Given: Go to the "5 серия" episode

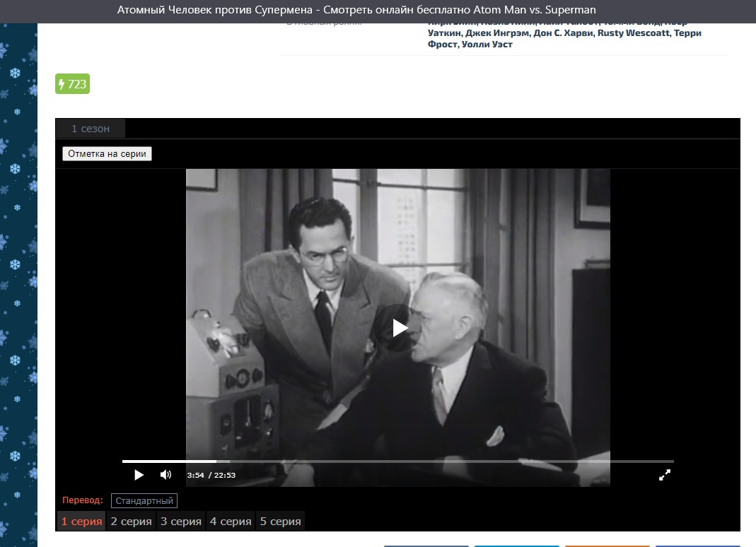Looking at the screenshot, I should (x=281, y=522).
